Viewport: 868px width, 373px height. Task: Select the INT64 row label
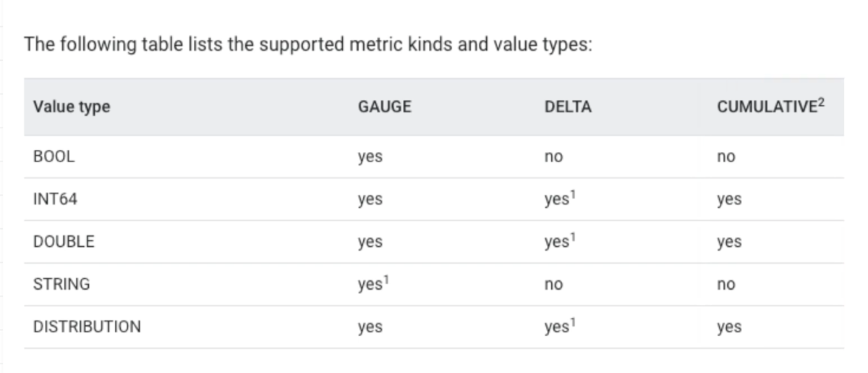point(55,199)
